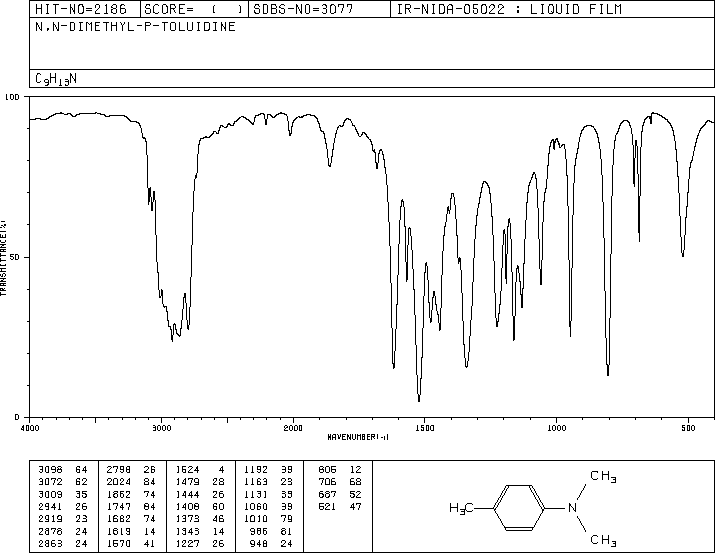Select the 3072 peak table entry

coord(51,482)
